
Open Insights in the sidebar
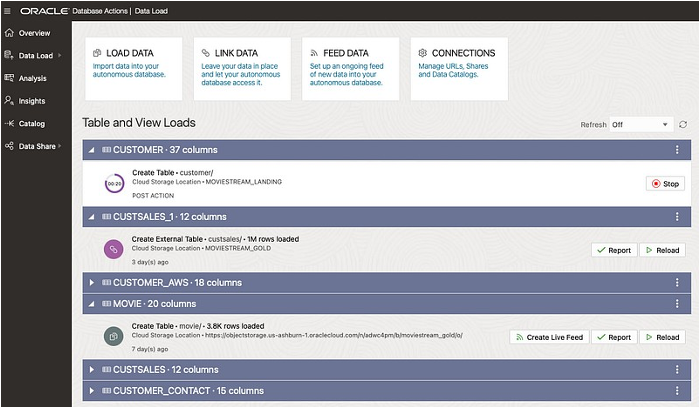tap(32, 101)
